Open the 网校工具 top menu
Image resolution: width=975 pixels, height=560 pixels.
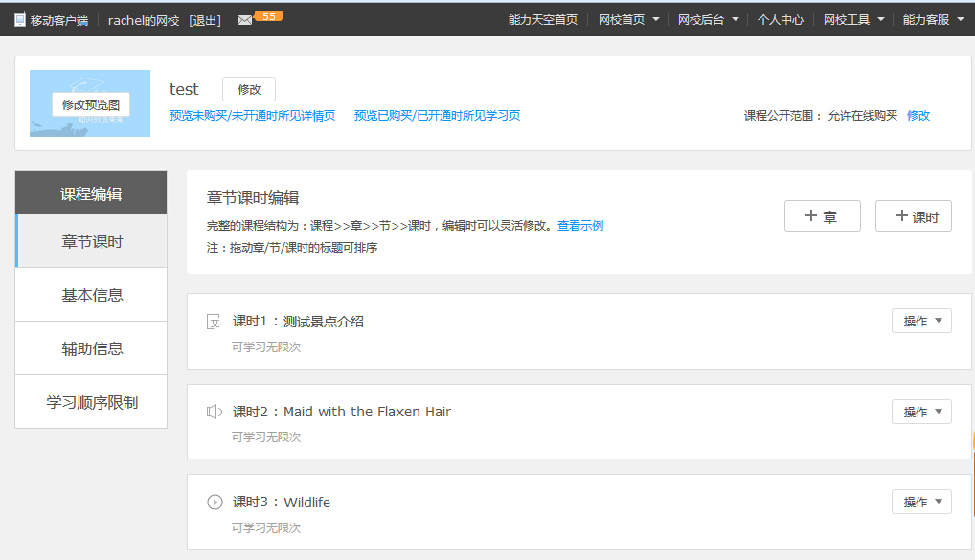pos(853,19)
